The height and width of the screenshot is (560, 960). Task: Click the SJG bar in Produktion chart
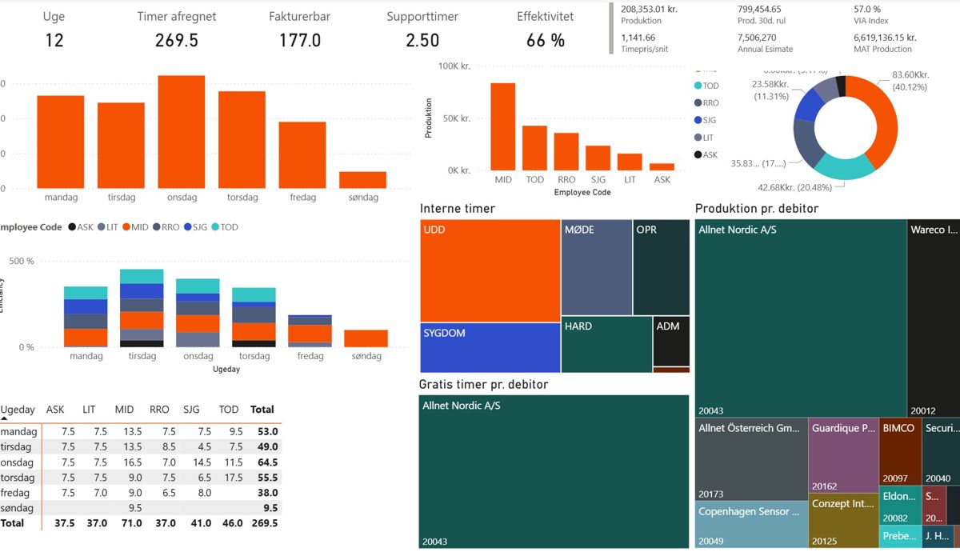pyautogui.click(x=598, y=158)
